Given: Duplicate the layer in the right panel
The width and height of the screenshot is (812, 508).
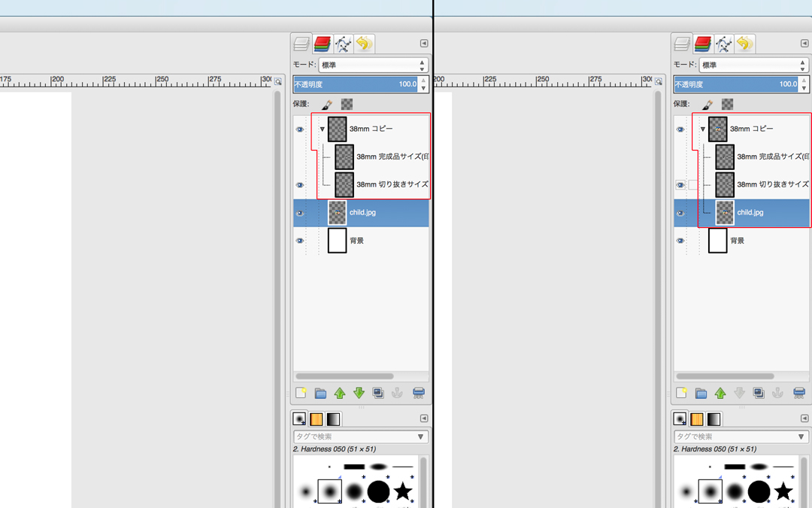Looking at the screenshot, I should click(x=759, y=393).
